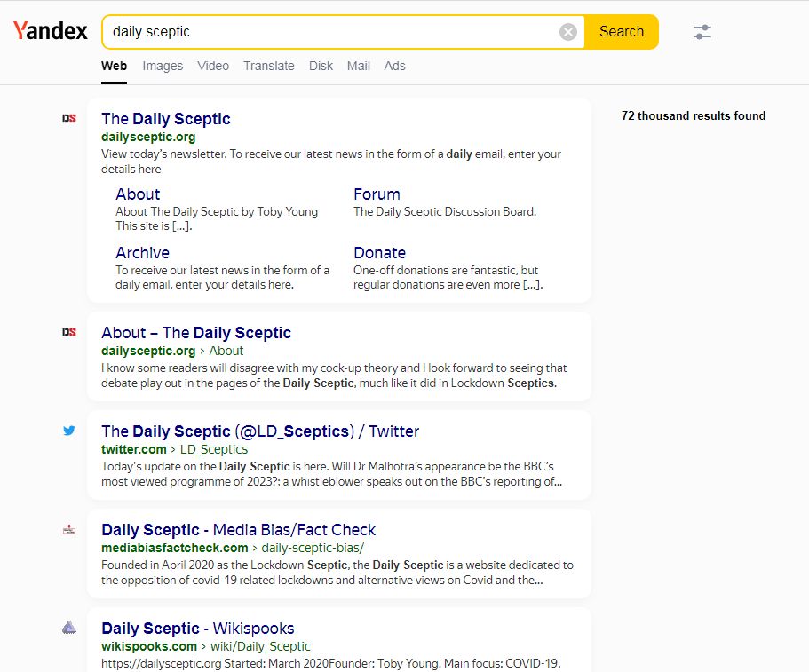Click text 'One-off donations are fantastic, but'

pyautogui.click(x=446, y=270)
